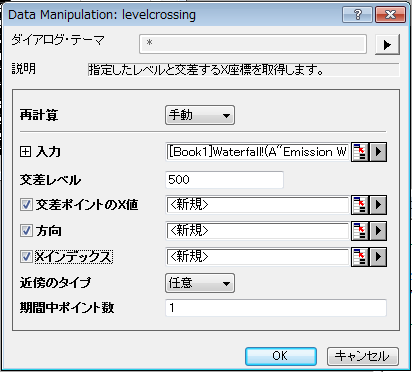Click the dialog title Data Manipulation: levelcrossing
The image size is (412, 372).
102,15
